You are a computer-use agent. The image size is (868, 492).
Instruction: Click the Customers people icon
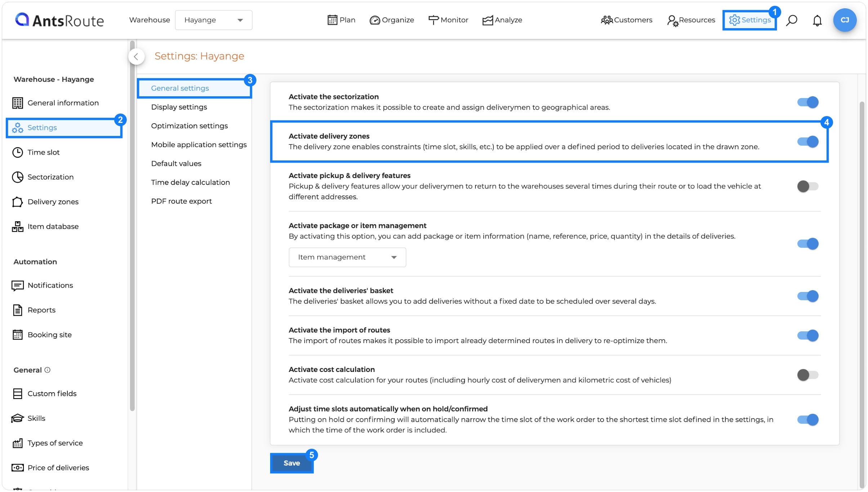click(x=607, y=20)
